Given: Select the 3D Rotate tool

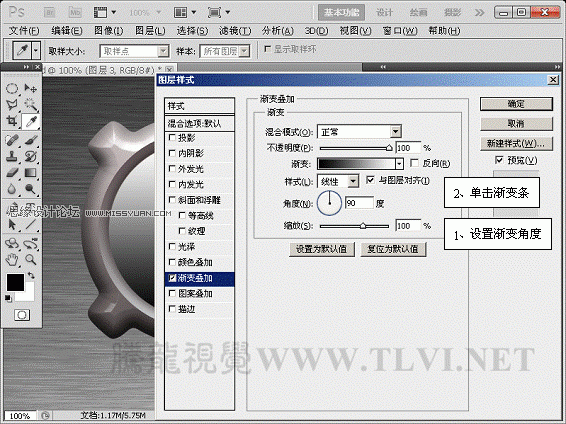Looking at the screenshot, I should pos(12,243).
